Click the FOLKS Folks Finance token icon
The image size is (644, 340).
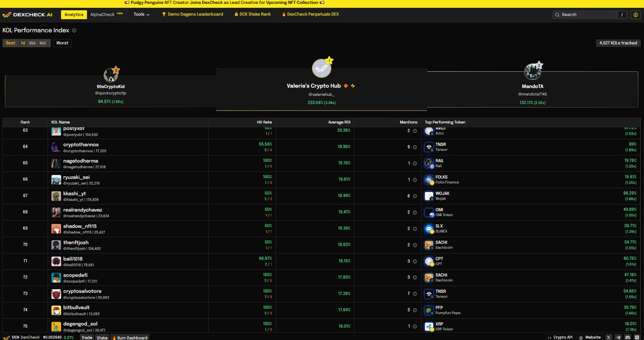(429, 180)
